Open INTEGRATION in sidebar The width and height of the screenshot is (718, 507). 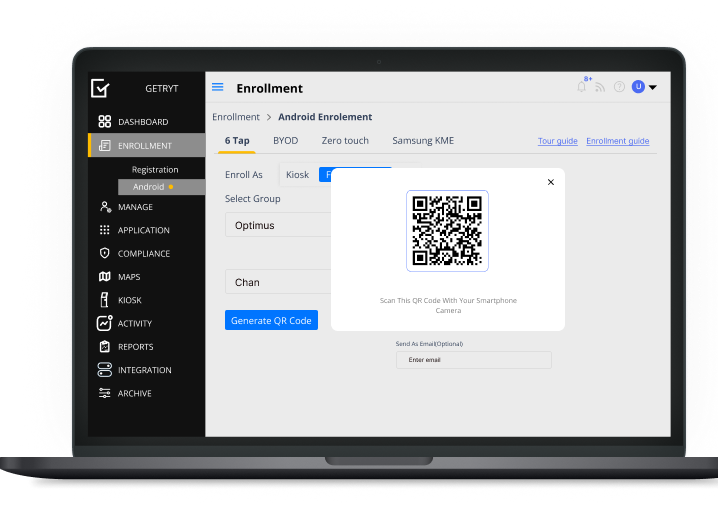pyautogui.click(x=145, y=370)
